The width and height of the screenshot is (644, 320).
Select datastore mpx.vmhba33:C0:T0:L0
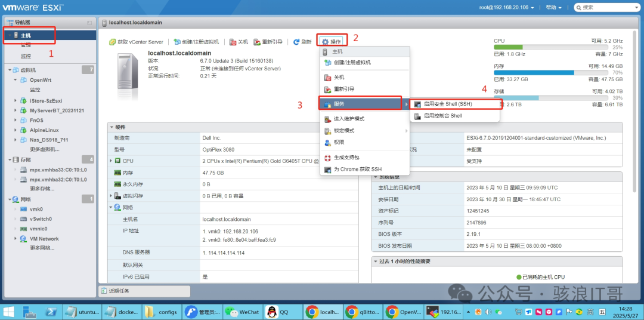tap(58, 170)
